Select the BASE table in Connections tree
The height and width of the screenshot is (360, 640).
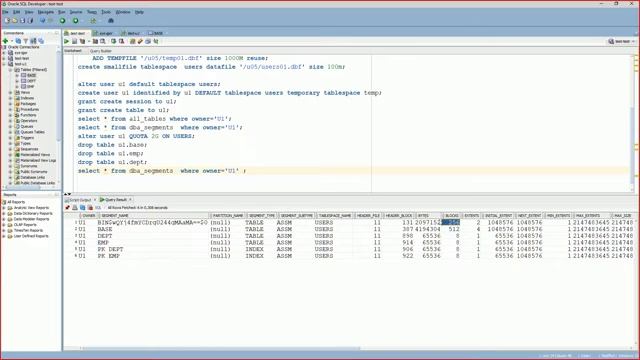[x=31, y=76]
